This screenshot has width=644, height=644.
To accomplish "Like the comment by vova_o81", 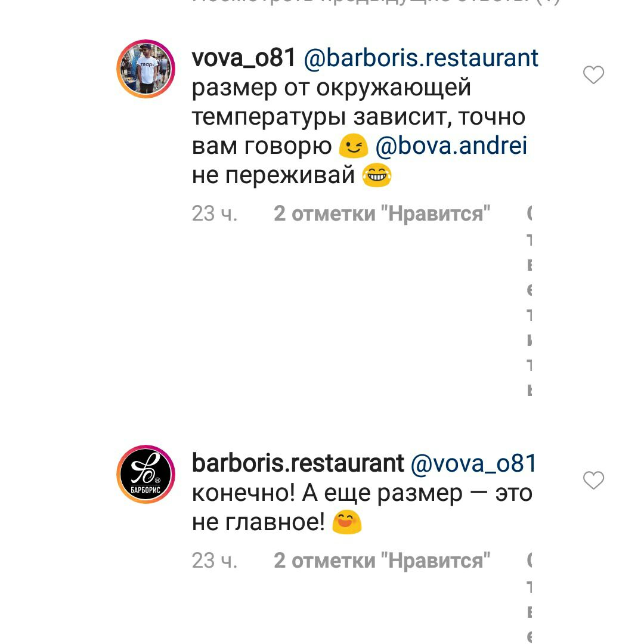I will 593,75.
